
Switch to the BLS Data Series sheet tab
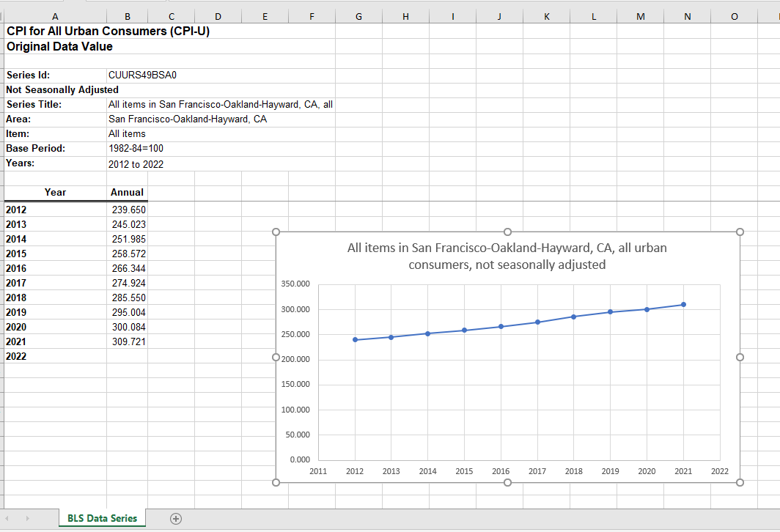pos(101,518)
